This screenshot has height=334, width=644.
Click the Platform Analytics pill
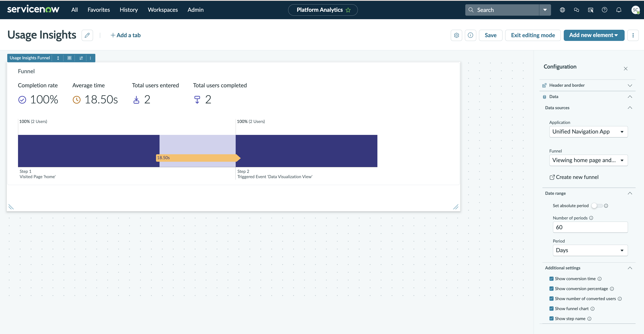coord(323,10)
